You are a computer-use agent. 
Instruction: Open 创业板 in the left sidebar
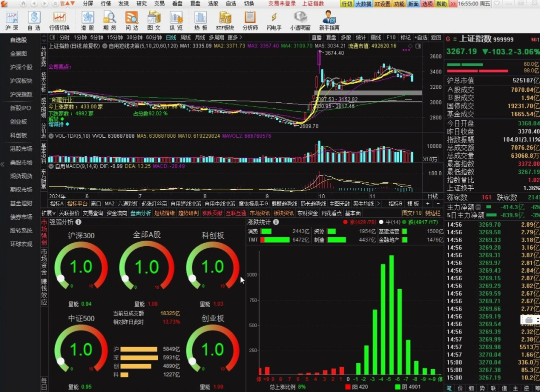(18, 122)
